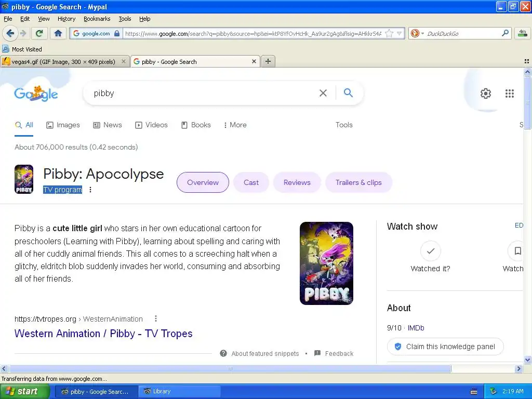Close the pibby Google Search tab
Image resolution: width=532 pixels, height=399 pixels.
254,61
